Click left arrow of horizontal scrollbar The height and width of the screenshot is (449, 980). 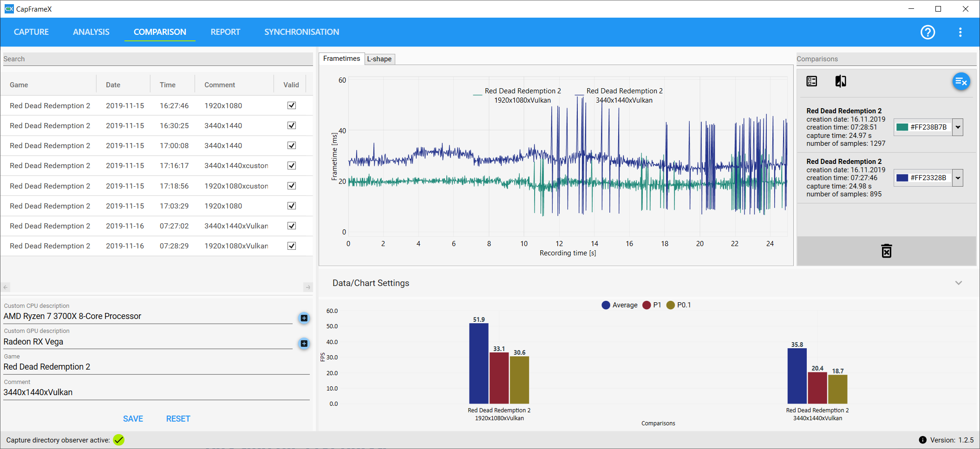[6, 287]
